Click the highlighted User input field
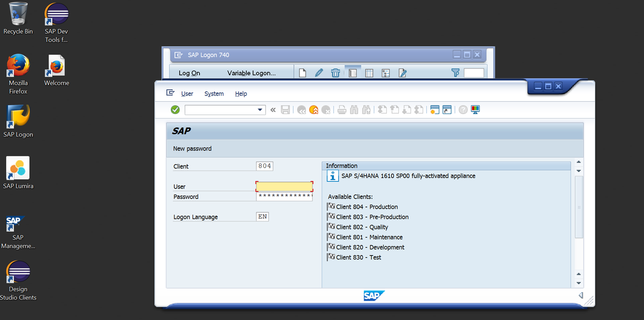The image size is (644, 320). click(x=284, y=186)
